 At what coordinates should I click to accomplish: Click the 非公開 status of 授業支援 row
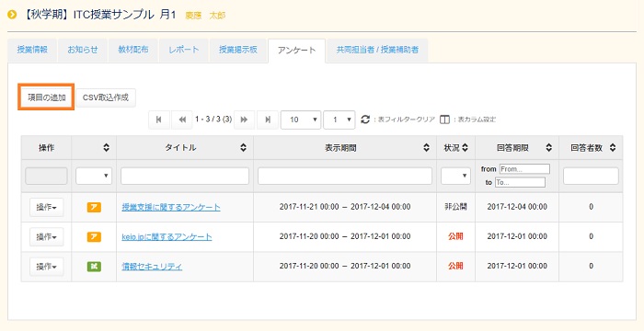coord(455,207)
